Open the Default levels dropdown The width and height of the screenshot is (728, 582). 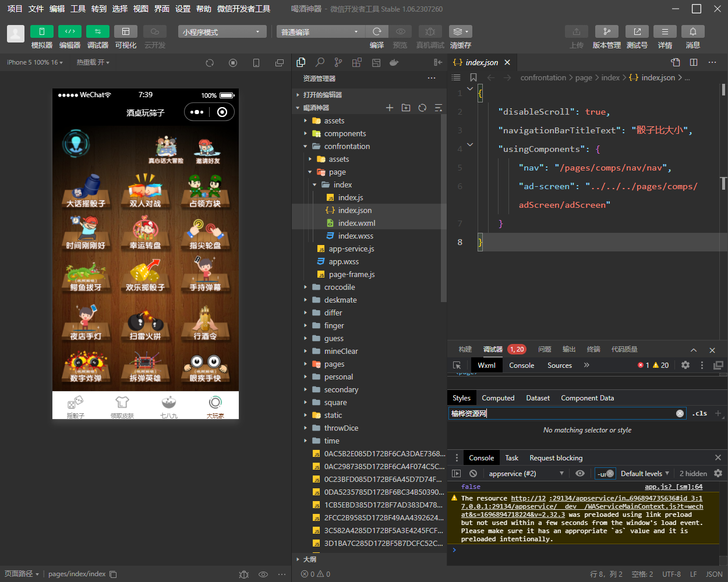(x=645, y=473)
